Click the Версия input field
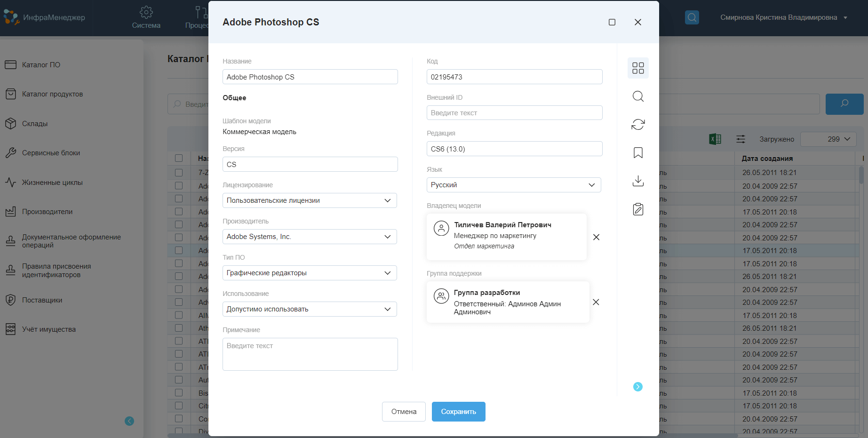 310,164
